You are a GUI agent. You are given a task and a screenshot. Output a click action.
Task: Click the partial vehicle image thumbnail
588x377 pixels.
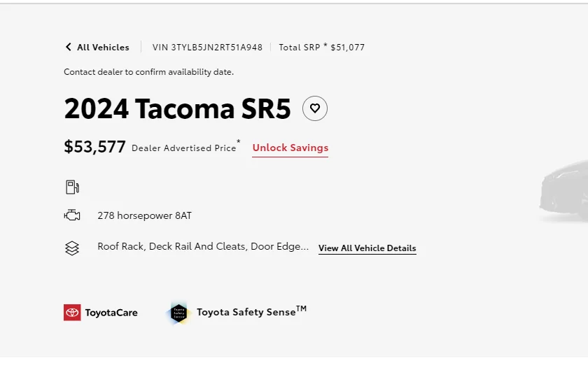click(x=563, y=190)
